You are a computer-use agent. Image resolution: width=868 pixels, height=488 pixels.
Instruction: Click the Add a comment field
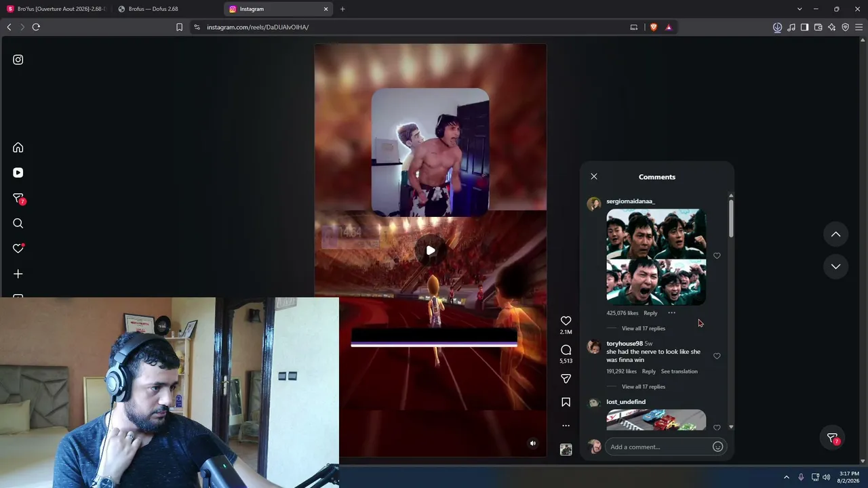pos(659,447)
